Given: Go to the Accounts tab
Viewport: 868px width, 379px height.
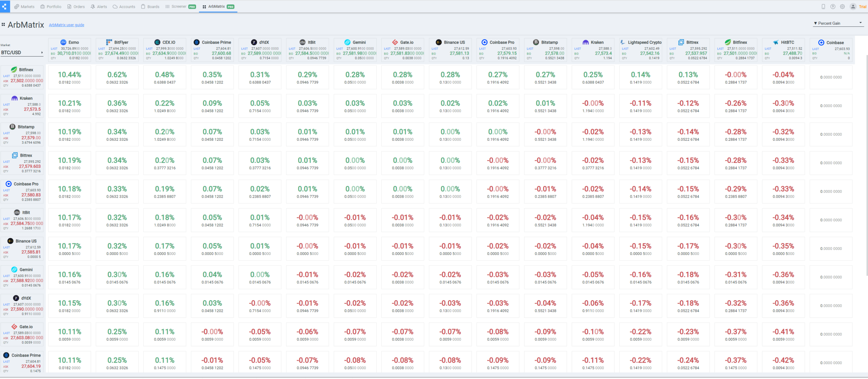Looking at the screenshot, I should click(124, 6).
